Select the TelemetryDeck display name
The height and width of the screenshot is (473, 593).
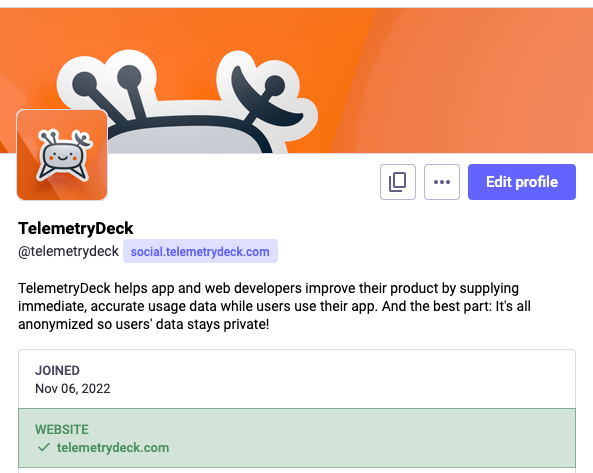tap(76, 228)
